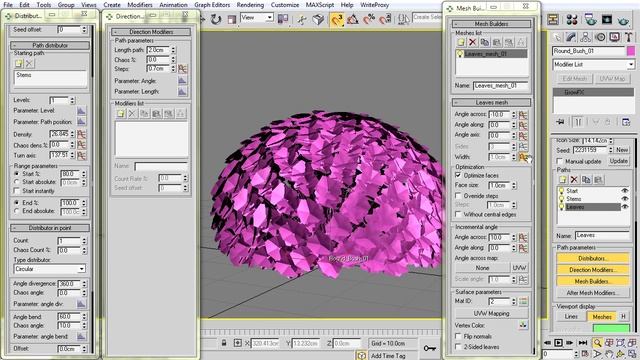Enable Override steps checkbox

(458, 196)
